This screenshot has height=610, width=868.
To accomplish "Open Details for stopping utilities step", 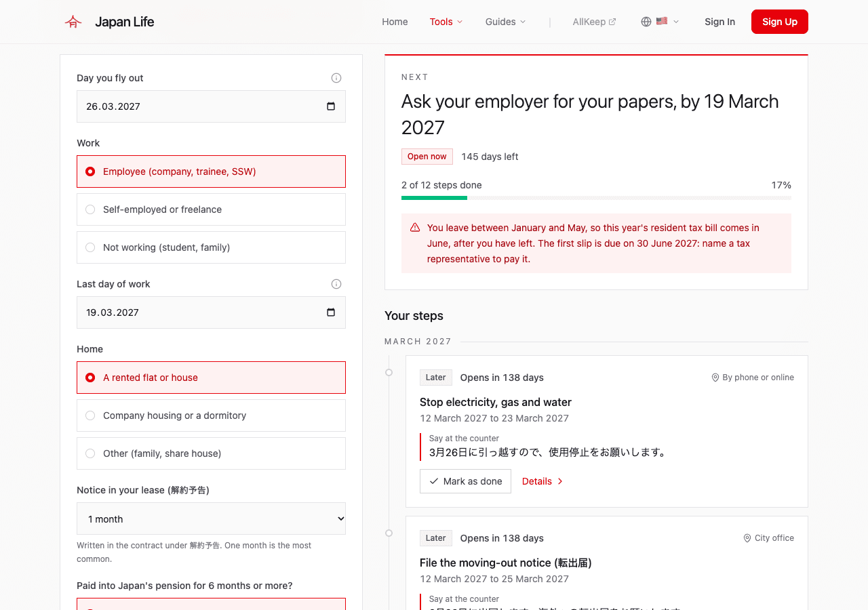I will 542,481.
